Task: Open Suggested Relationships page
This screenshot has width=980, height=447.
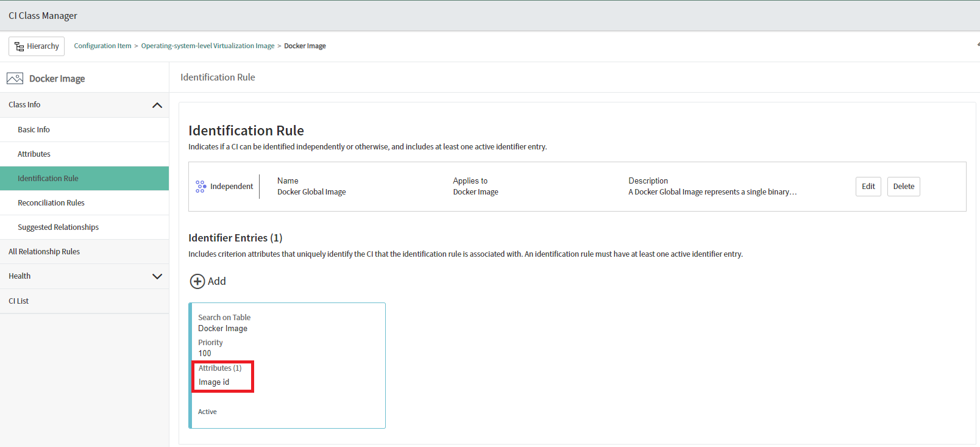Action: (x=58, y=227)
